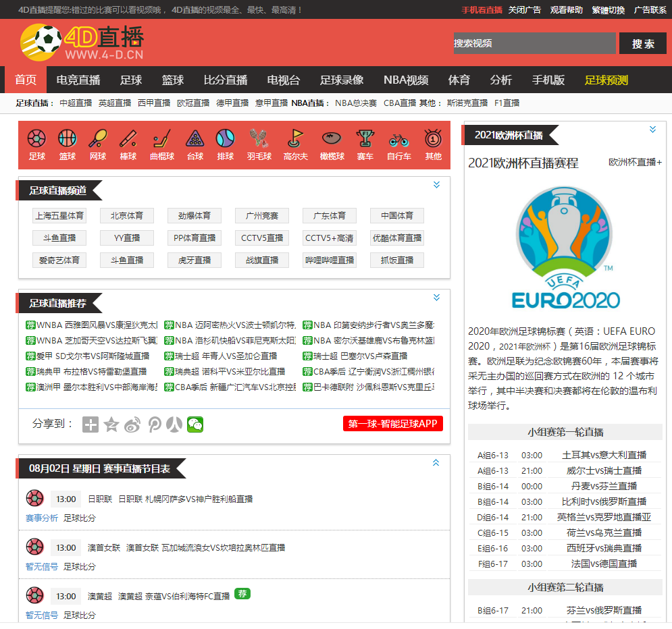The height and width of the screenshot is (629, 672).
Task: Collapse the 2021欧洲杯直播 panel chevron
Action: pyautogui.click(x=652, y=130)
